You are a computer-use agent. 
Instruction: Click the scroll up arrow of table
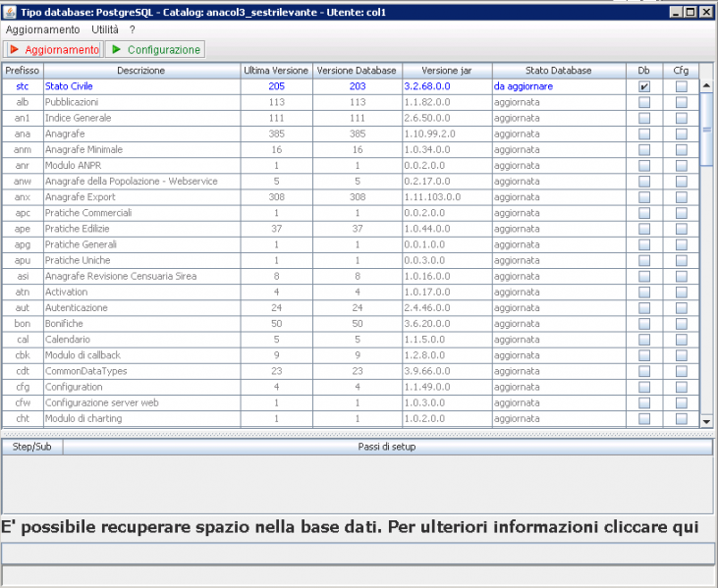click(x=705, y=85)
